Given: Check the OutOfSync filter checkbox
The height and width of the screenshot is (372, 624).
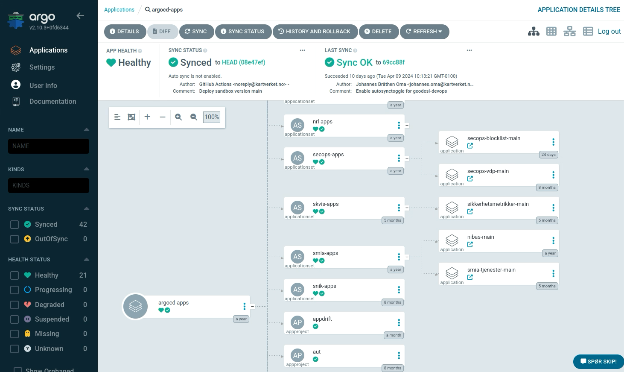Looking at the screenshot, I should pyautogui.click(x=14, y=239).
